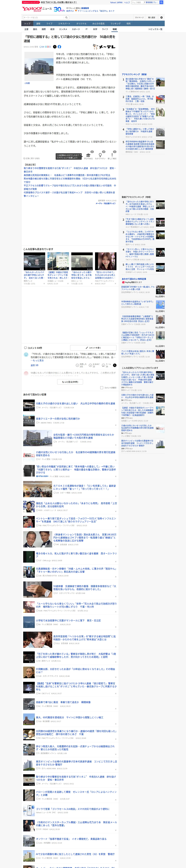Open the 小学校で水泳授業中に児童がマンホール article
Screen dimensions: 186x868
[x=68, y=620]
